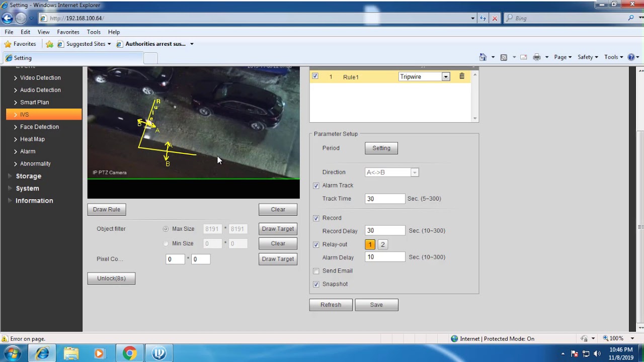This screenshot has height=362, width=644.
Task: Click the zoom level magnifier icon
Action: point(606,339)
